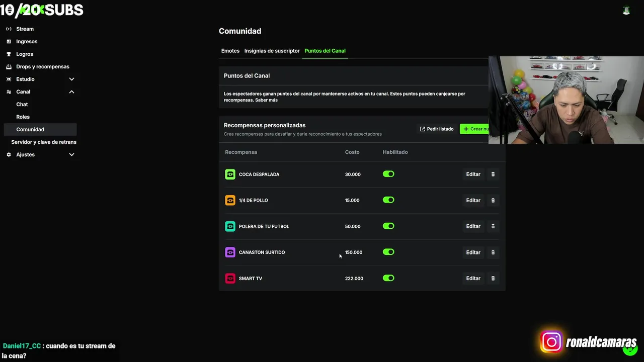The image size is (644, 362).
Task: Open Ingresos from the sidebar icon
Action: coord(9,42)
